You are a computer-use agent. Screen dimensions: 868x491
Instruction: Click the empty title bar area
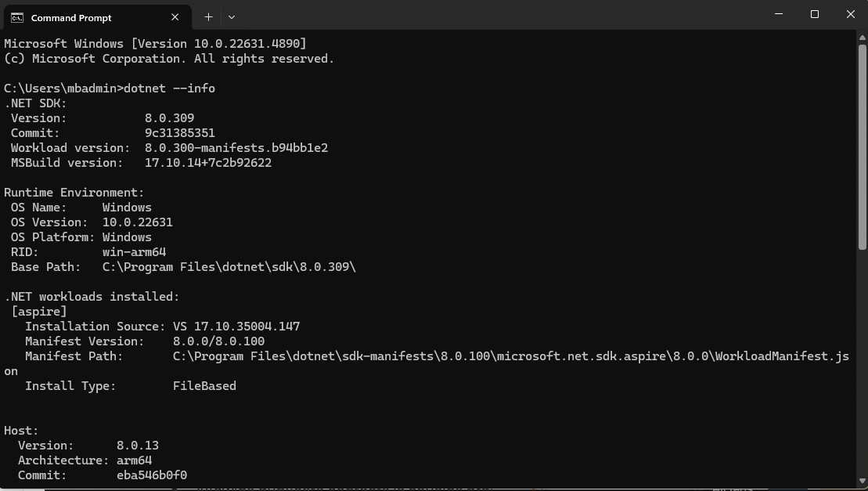pyautogui.click(x=499, y=14)
